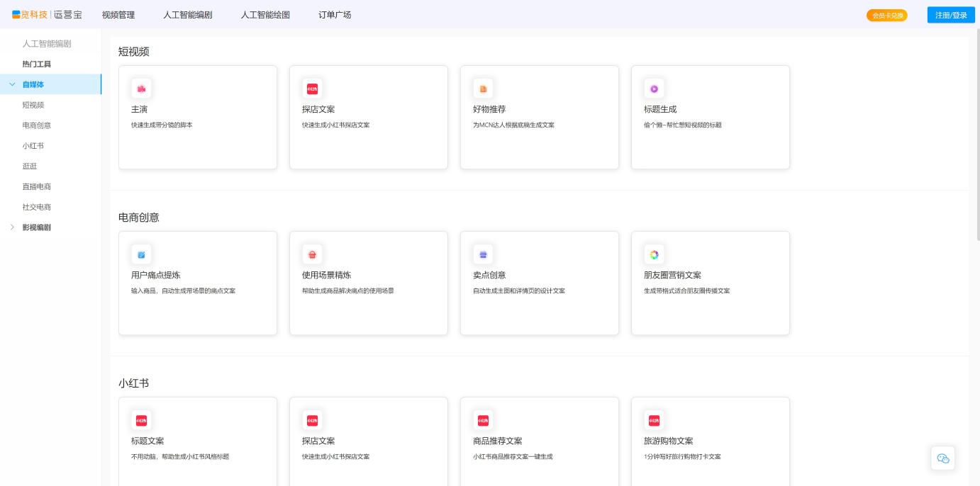Image resolution: width=980 pixels, height=486 pixels.
Task: Select 电商创意 in the sidebar
Action: pos(37,125)
